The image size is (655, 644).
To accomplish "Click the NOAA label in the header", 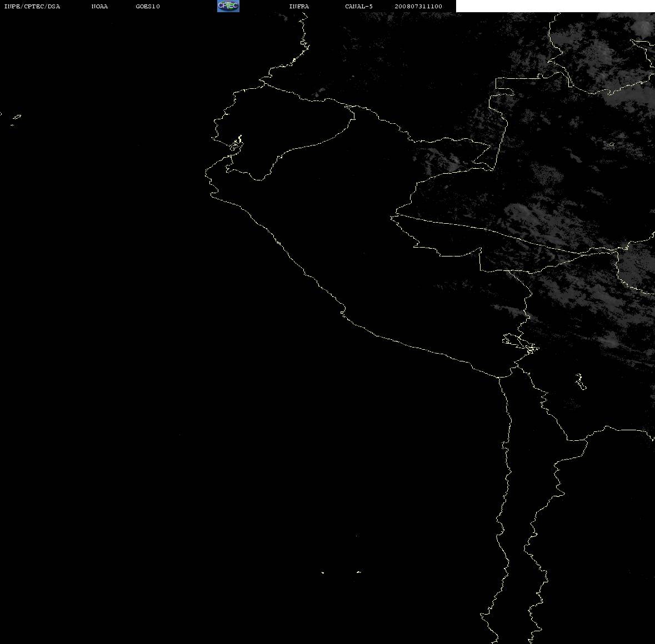I will point(99,6).
